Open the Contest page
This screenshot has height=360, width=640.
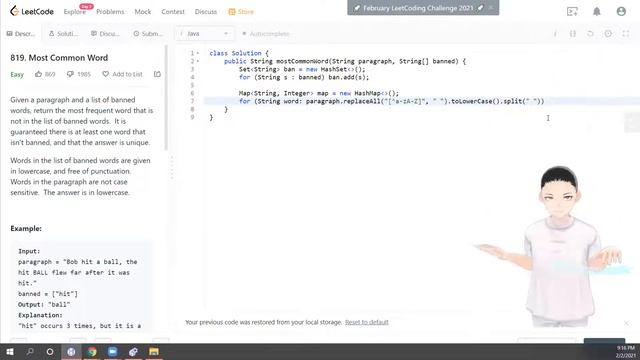click(173, 12)
